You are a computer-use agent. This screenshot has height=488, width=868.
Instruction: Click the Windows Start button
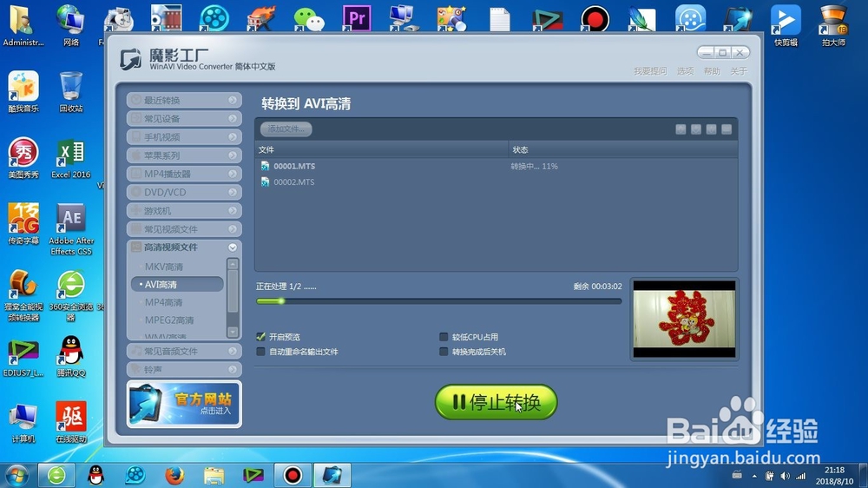pyautogui.click(x=16, y=475)
